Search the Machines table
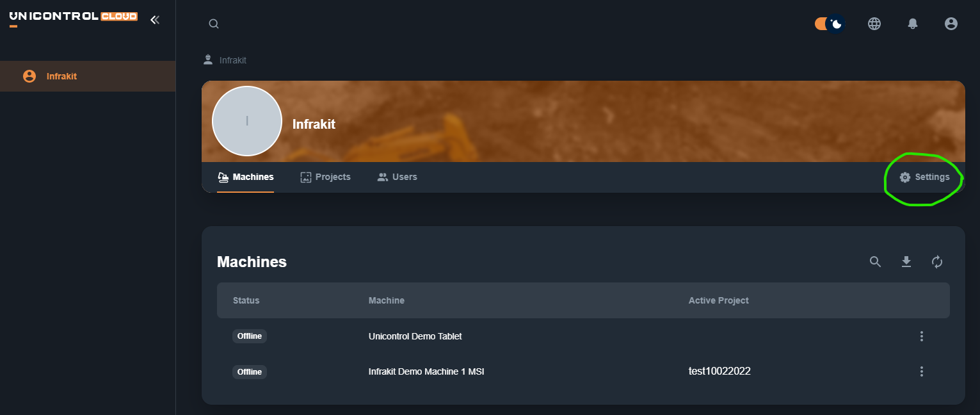The image size is (980, 415). 875,261
